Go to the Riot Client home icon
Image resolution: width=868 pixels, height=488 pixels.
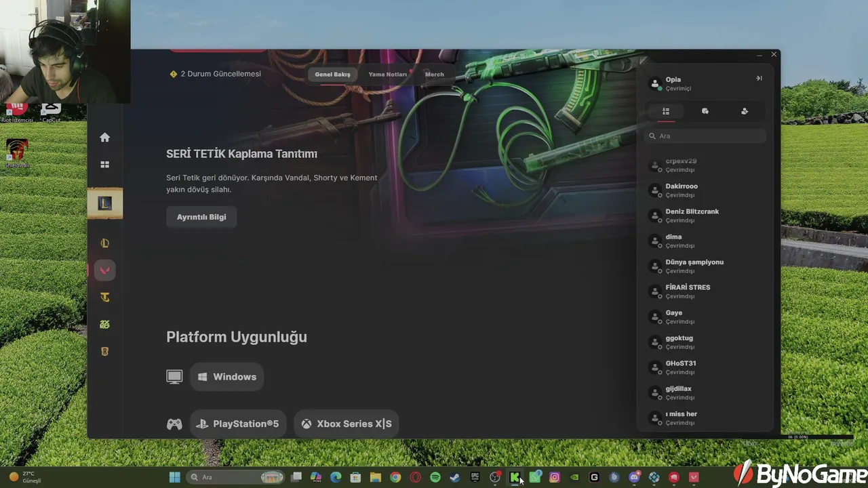[x=104, y=138]
